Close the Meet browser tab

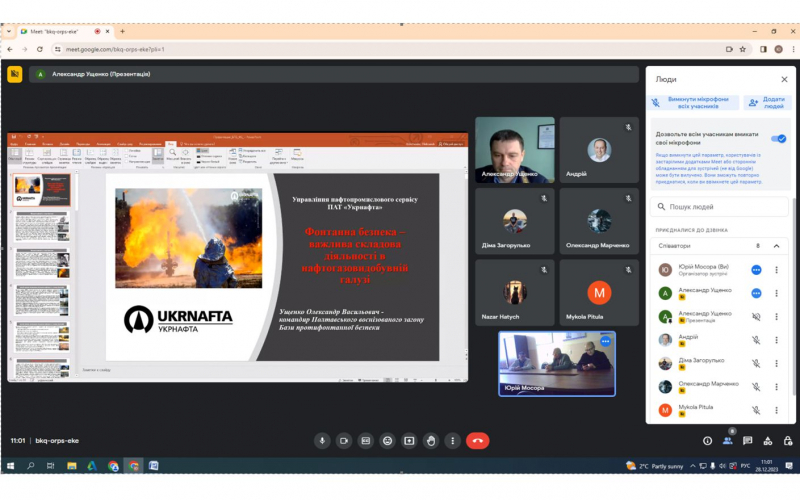tap(108, 31)
